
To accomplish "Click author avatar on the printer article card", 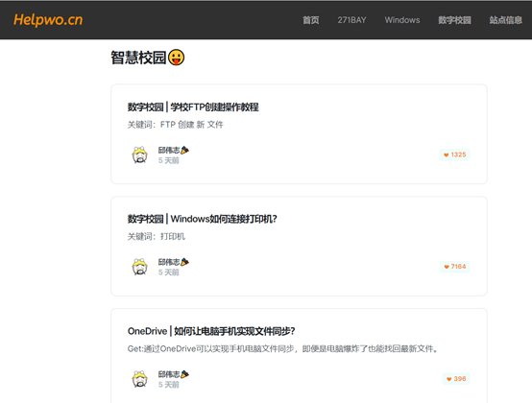I will 140,267.
